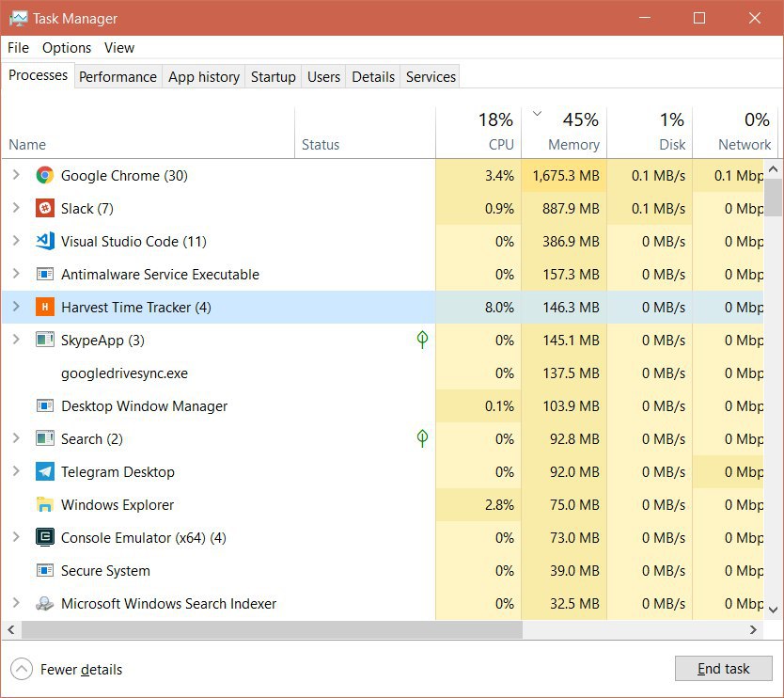
Task: Sort by the Disk column header
Action: coord(650,133)
